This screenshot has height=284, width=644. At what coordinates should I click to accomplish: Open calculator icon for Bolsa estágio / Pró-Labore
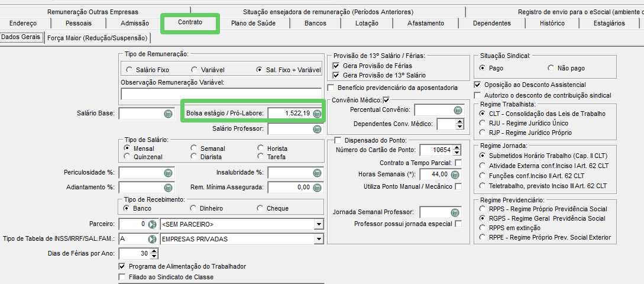tap(317, 114)
